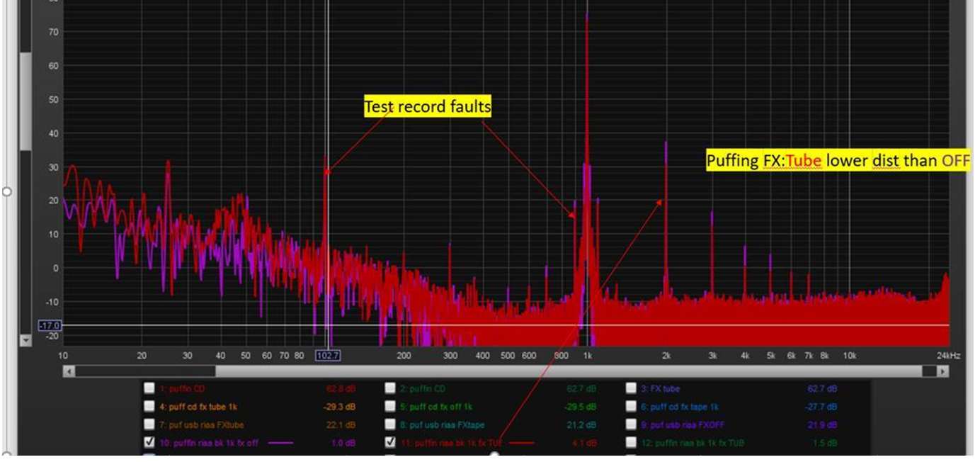Select the 'Test record faults' annotation label
The width and height of the screenshot is (980, 462).
click(427, 106)
